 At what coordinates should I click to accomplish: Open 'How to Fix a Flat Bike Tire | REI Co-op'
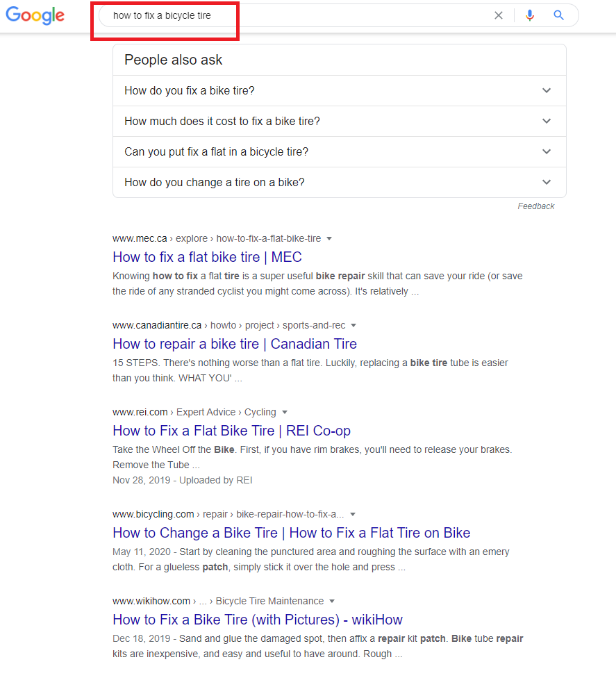click(232, 431)
